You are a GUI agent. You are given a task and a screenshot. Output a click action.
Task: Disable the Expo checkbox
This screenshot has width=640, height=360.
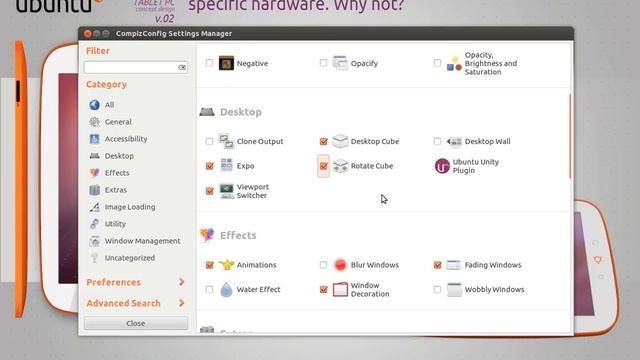[x=209, y=166]
